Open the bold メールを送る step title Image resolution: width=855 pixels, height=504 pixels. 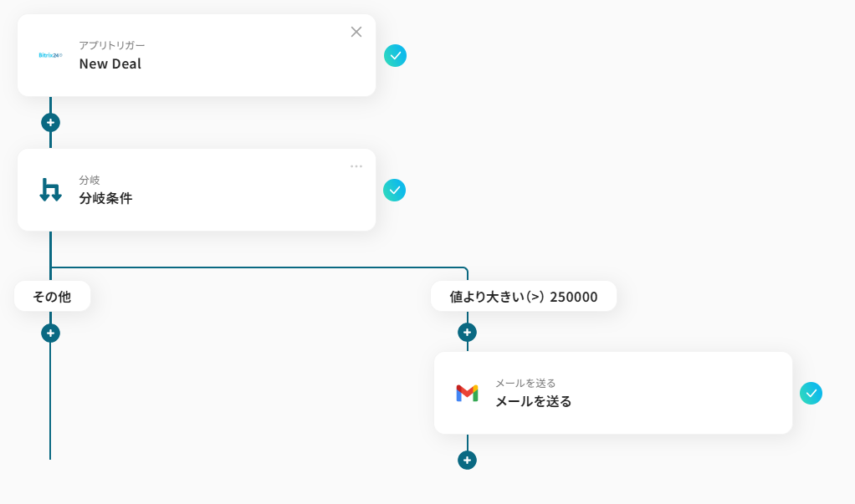tap(533, 401)
